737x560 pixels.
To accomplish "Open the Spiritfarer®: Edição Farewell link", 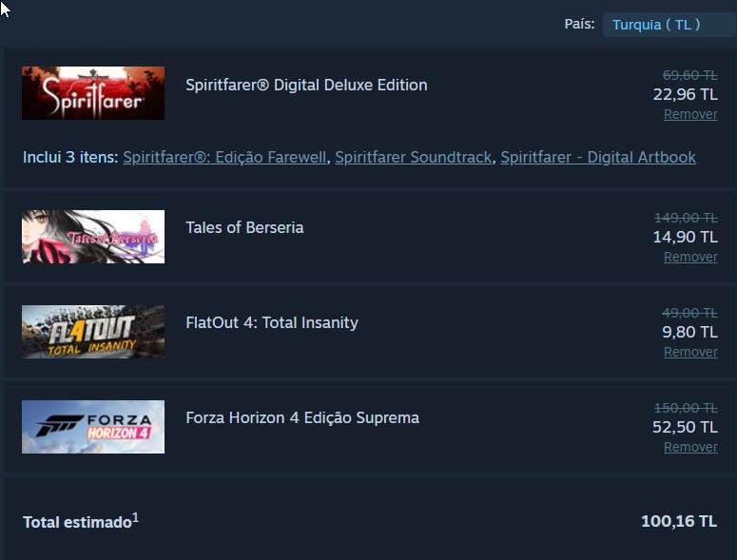I will pos(224,157).
